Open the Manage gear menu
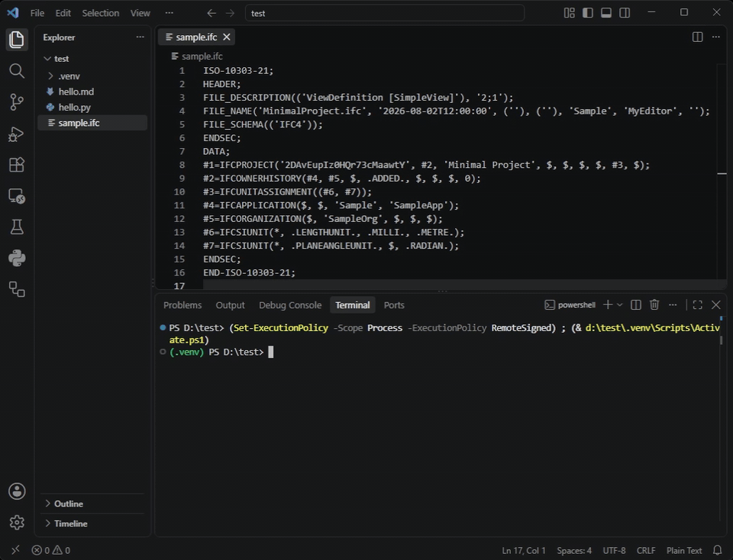733x560 pixels. [x=17, y=522]
